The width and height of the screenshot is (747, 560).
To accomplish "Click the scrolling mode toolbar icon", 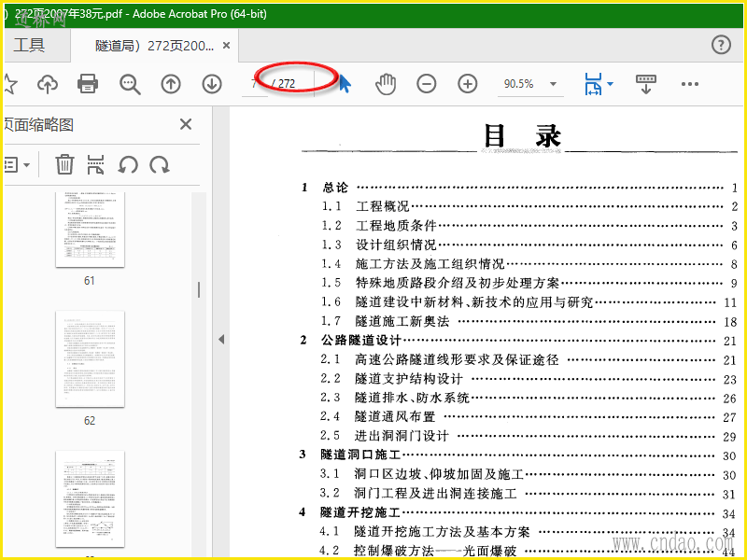I will tap(646, 84).
